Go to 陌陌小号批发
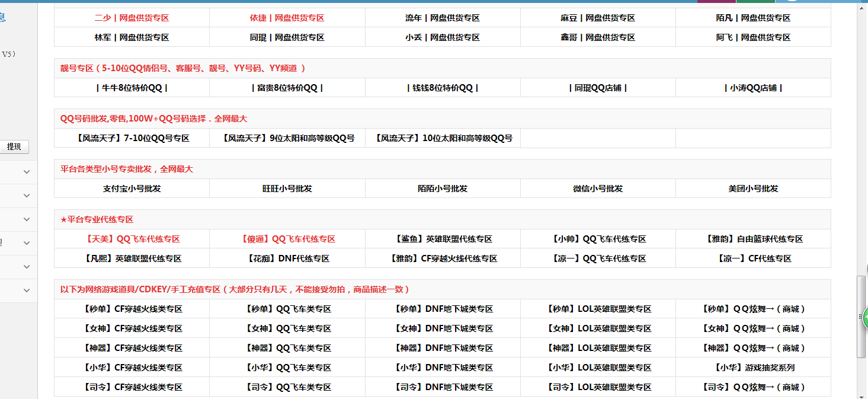 [x=443, y=189]
